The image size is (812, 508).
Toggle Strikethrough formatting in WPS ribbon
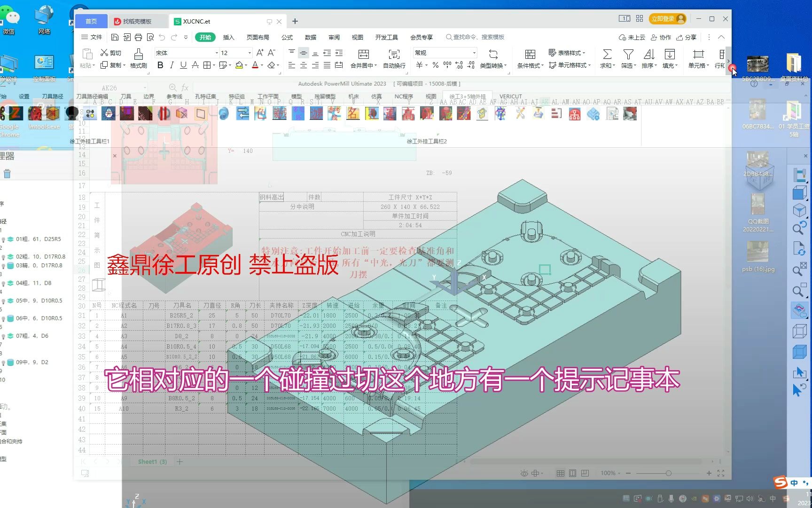pos(195,65)
